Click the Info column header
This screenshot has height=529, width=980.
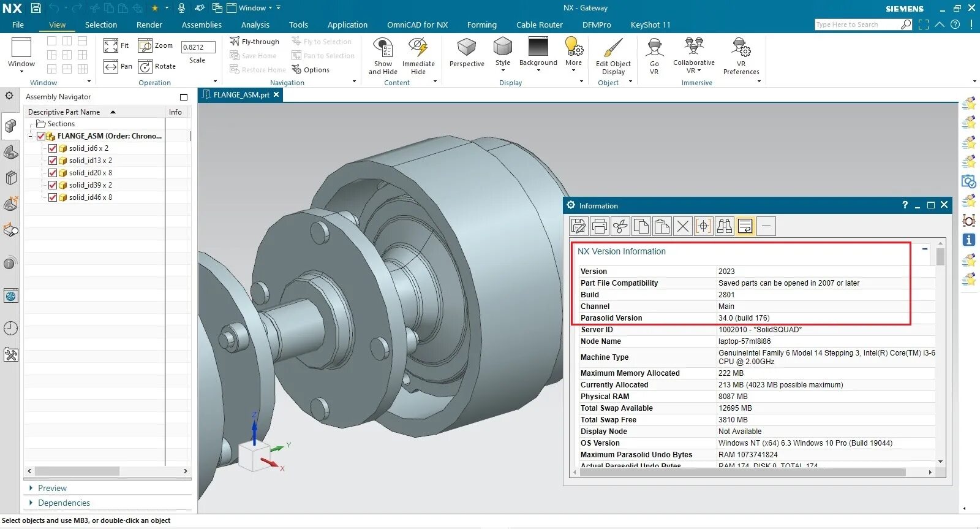pyautogui.click(x=176, y=112)
